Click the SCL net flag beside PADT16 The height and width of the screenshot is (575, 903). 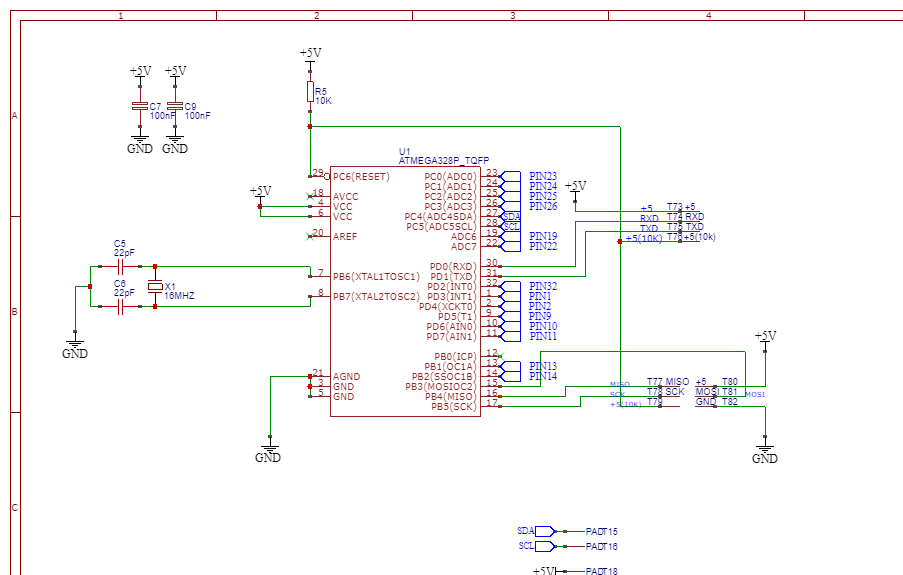click(x=537, y=546)
